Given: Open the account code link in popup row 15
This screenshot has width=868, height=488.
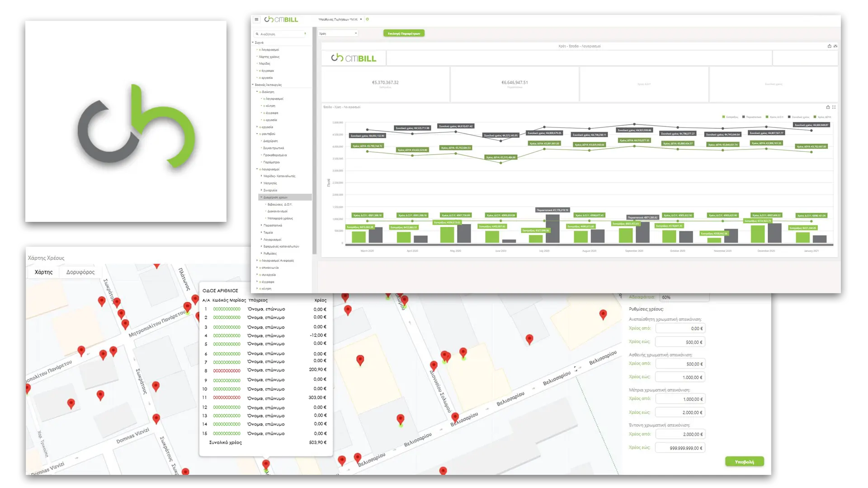Looking at the screenshot, I should pos(226,434).
